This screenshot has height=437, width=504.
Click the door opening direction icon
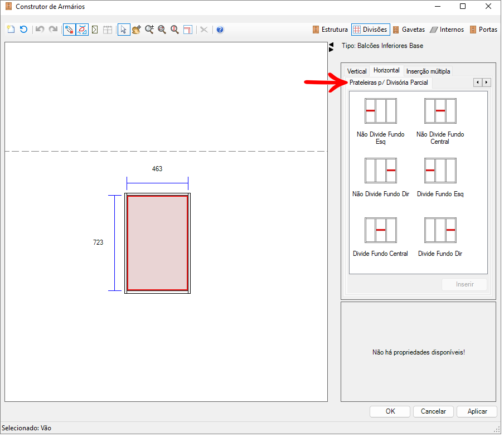click(x=95, y=30)
